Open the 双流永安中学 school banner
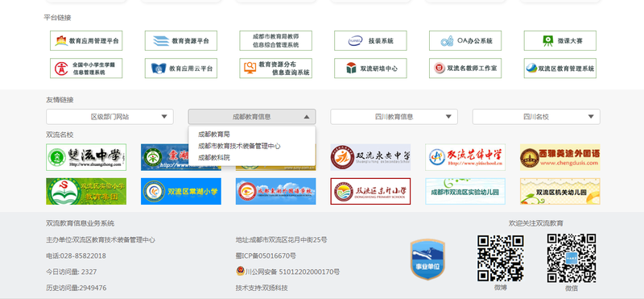Screen dimensions: 644x299 point(370,157)
